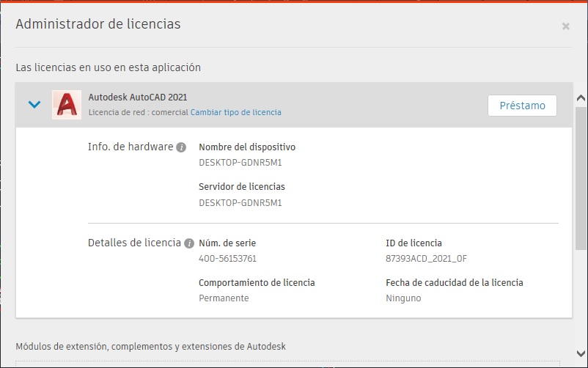
Task: Select the serial number 400-56153761
Action: 227,259
